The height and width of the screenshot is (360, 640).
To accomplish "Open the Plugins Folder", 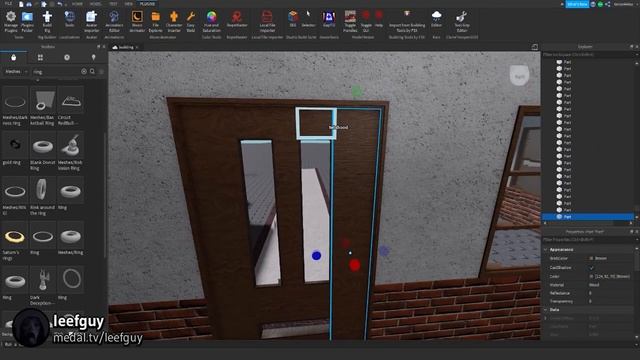I will coord(27,21).
